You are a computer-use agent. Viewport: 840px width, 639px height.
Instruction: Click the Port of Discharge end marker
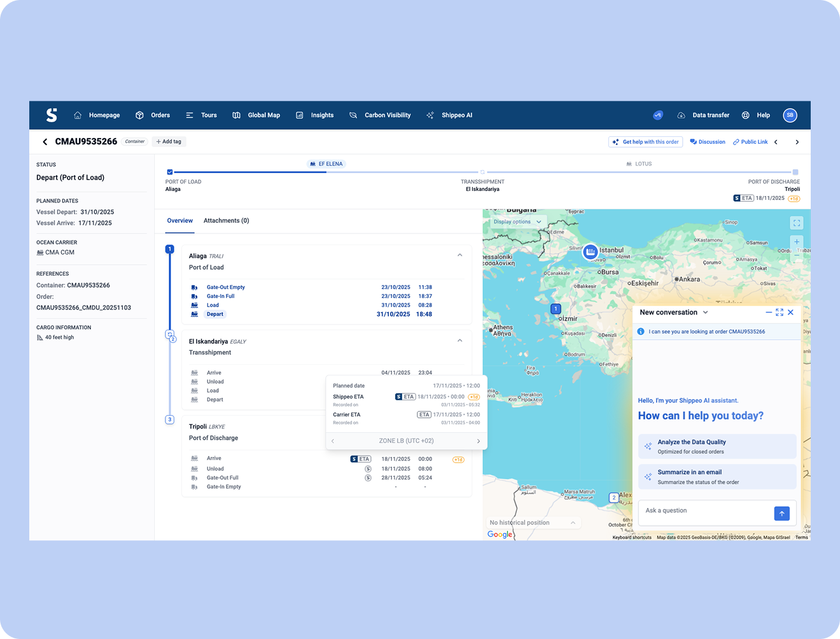(x=795, y=172)
